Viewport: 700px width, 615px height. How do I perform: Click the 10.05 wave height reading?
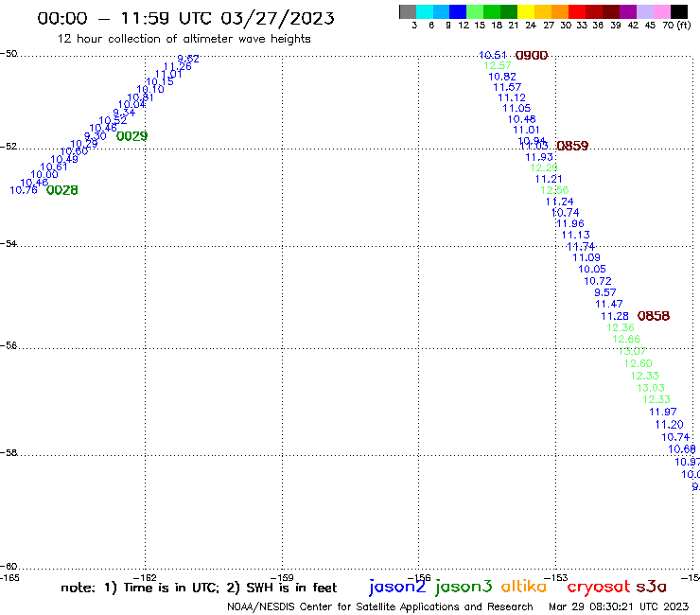[x=592, y=269]
